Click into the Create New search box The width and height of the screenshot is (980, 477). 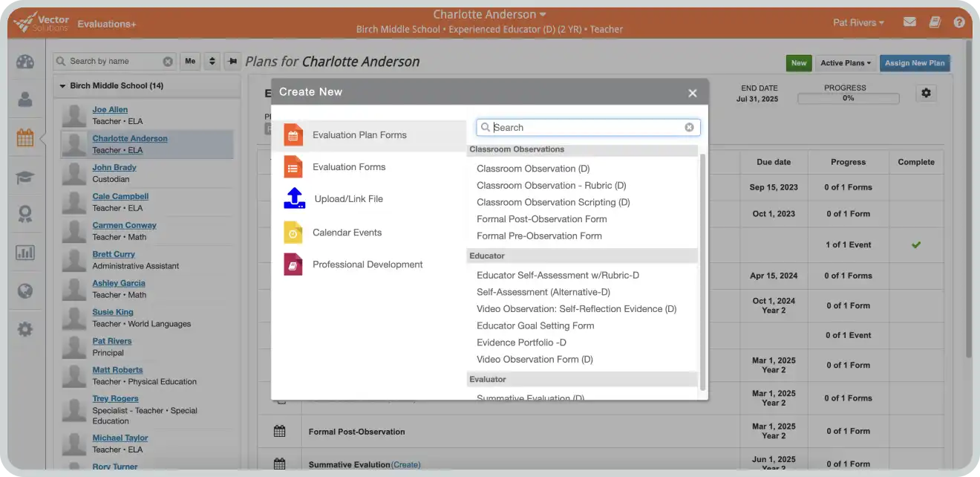point(587,128)
